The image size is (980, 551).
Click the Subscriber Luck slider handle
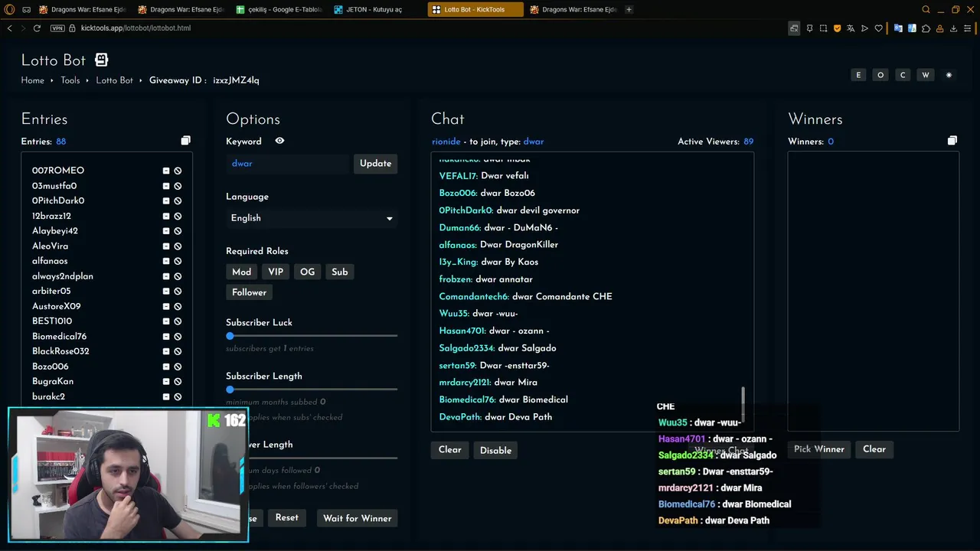(230, 336)
